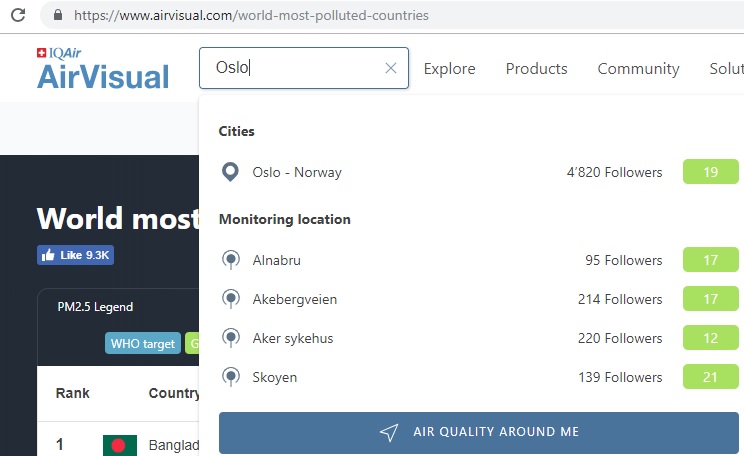Screen dimensions: 744x456
Task: Click the 214 Followers text
Action: [x=620, y=299]
